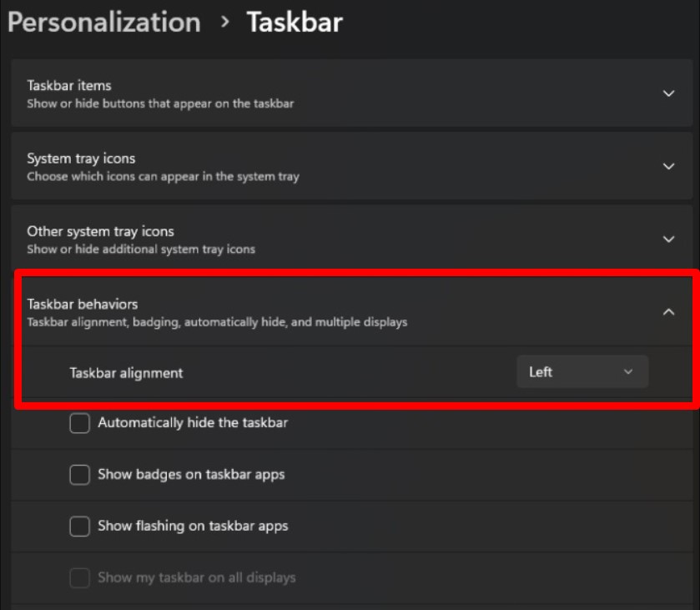Expand System tray icons chevron
Screen dimensions: 700x610
[x=668, y=166]
